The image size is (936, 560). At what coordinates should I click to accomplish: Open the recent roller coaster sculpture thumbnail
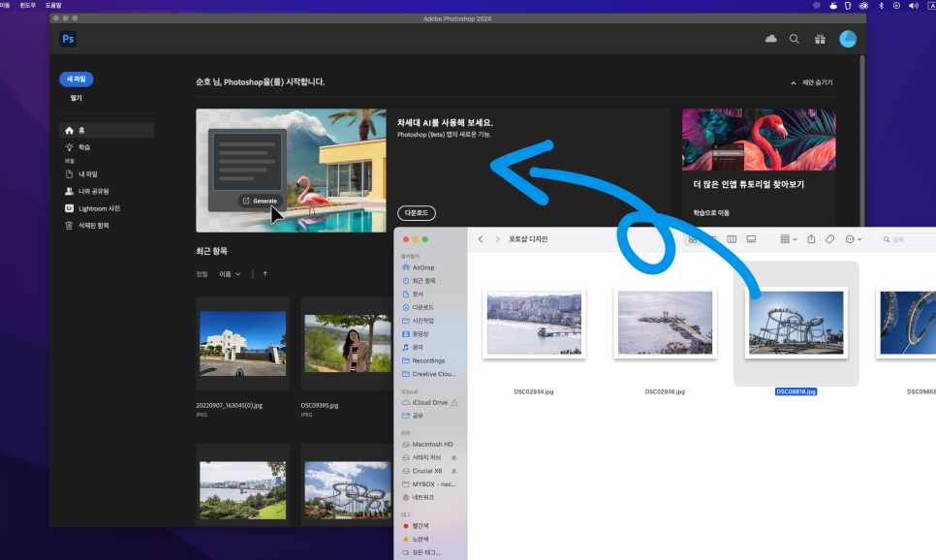click(x=347, y=489)
